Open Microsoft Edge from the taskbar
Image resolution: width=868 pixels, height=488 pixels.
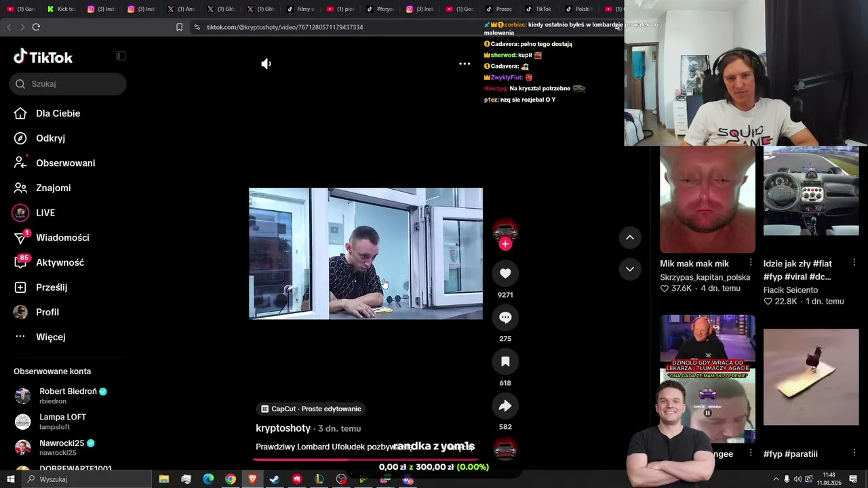(208, 479)
